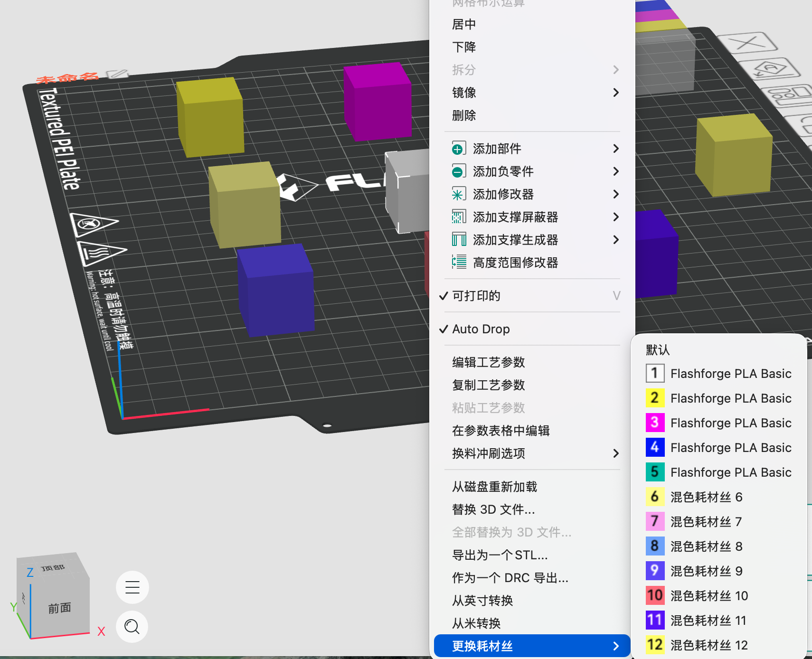Select the magenta cube on the plate
Image resolution: width=812 pixels, height=659 pixels.
pyautogui.click(x=378, y=102)
